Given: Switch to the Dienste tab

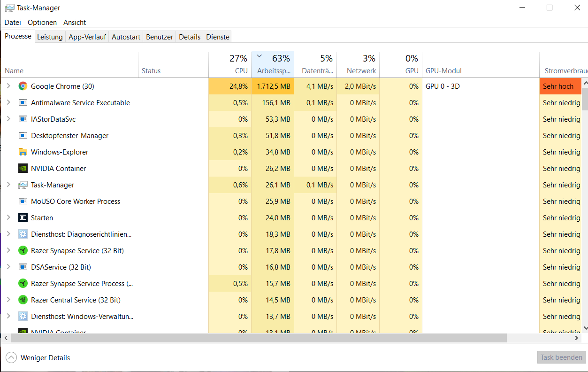Looking at the screenshot, I should 218,37.
